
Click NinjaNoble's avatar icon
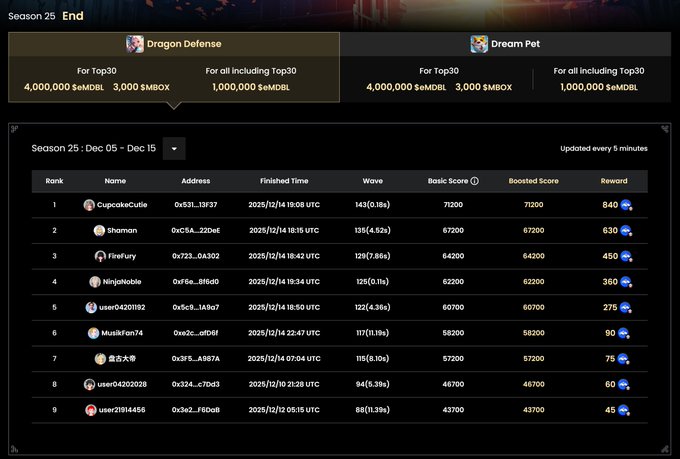pos(95,282)
